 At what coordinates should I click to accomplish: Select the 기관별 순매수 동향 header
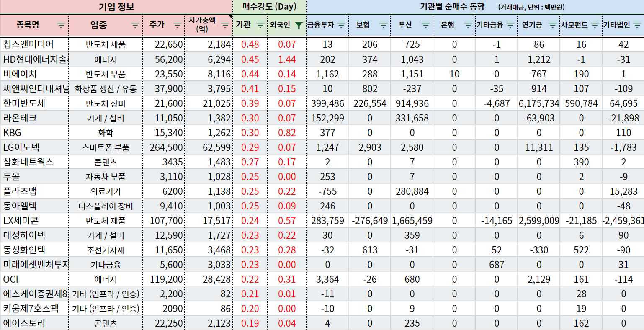475,7
